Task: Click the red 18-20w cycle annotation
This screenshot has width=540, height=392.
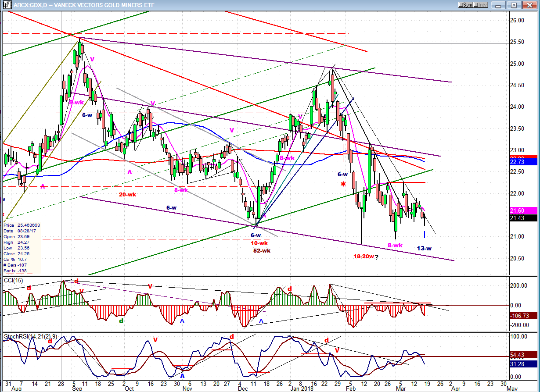Action: click(364, 257)
